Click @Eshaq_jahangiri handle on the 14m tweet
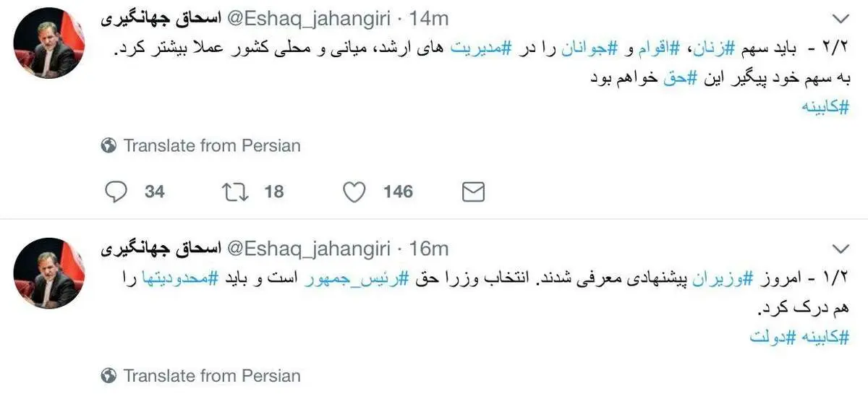Viewport: 868px width, 407px height. click(309, 18)
